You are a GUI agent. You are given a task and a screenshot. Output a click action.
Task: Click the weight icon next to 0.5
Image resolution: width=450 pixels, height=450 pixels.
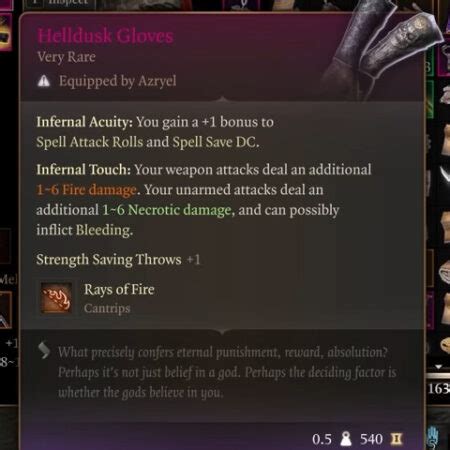[346, 439]
